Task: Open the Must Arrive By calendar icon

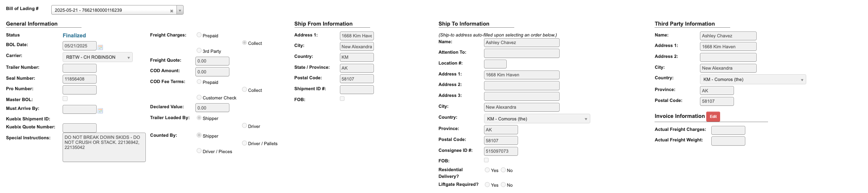Action: [100, 110]
